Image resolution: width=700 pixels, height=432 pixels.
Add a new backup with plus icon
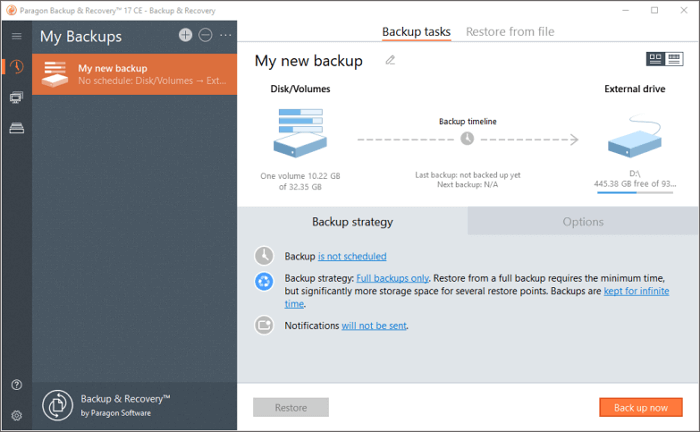tap(185, 35)
